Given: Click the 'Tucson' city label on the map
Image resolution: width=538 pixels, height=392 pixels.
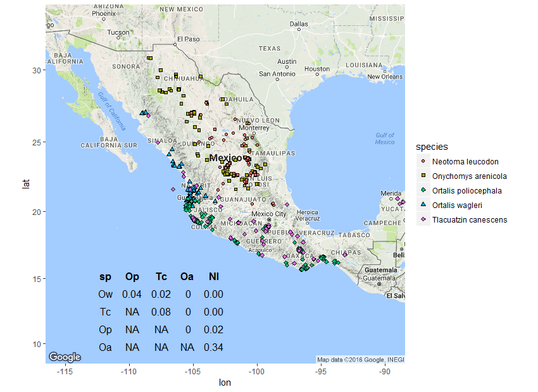Looking at the screenshot, I should coord(118,32).
